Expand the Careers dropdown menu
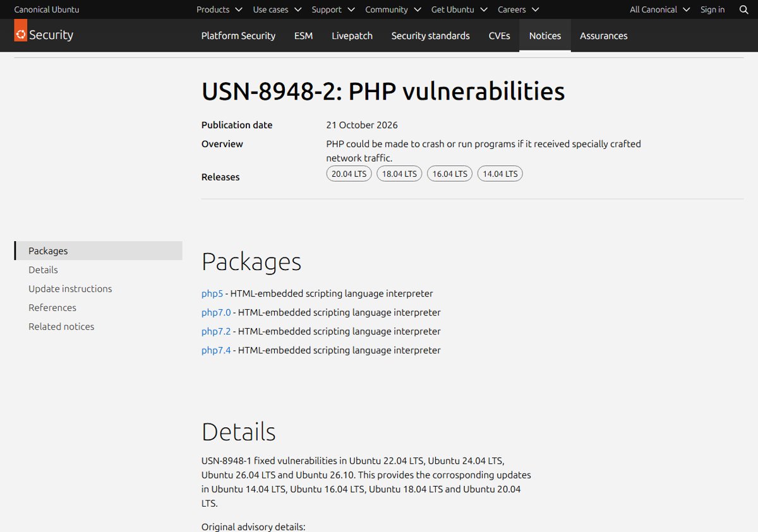 pyautogui.click(x=518, y=9)
